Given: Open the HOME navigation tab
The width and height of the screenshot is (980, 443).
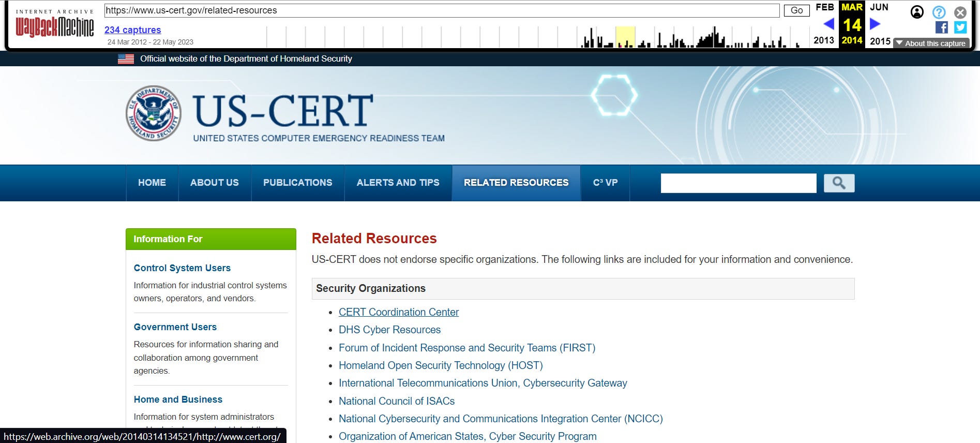Looking at the screenshot, I should point(152,183).
